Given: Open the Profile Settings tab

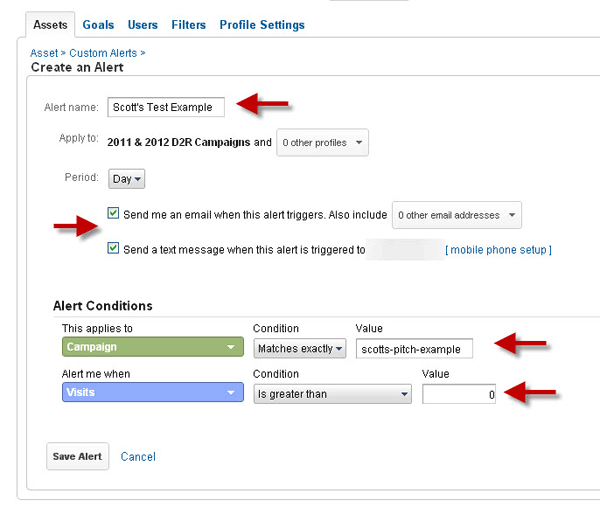Looking at the screenshot, I should 261,24.
